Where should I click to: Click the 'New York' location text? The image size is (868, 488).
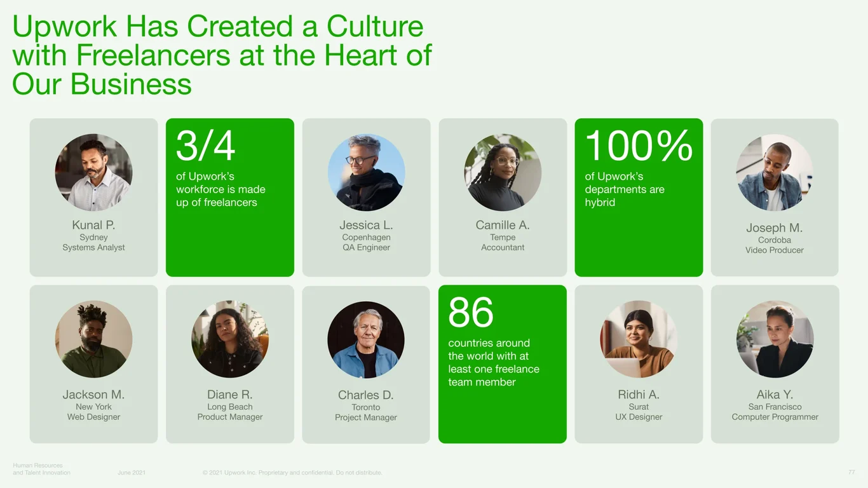93,407
